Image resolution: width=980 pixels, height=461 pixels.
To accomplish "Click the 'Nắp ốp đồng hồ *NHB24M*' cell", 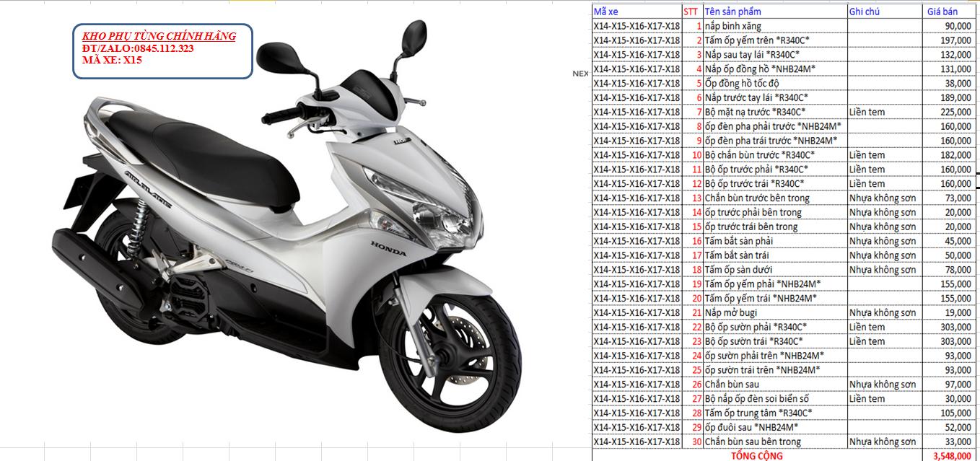I will (775, 69).
